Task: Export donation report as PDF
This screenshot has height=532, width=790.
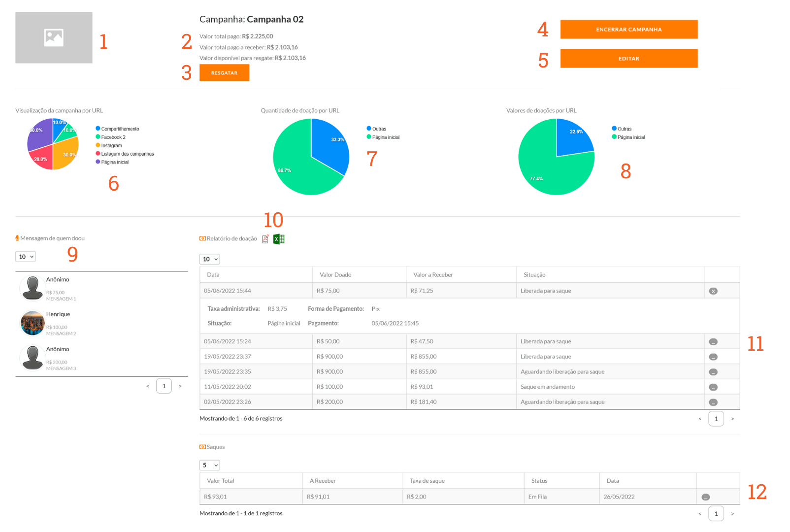Action: (x=265, y=239)
